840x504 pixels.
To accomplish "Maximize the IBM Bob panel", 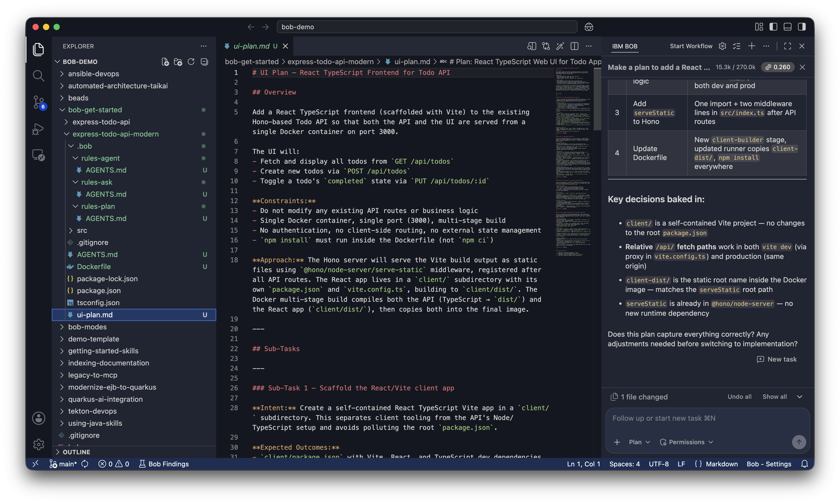I will click(788, 46).
